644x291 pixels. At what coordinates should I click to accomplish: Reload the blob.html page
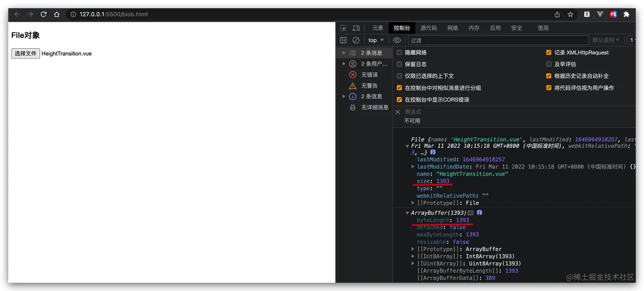[43, 14]
